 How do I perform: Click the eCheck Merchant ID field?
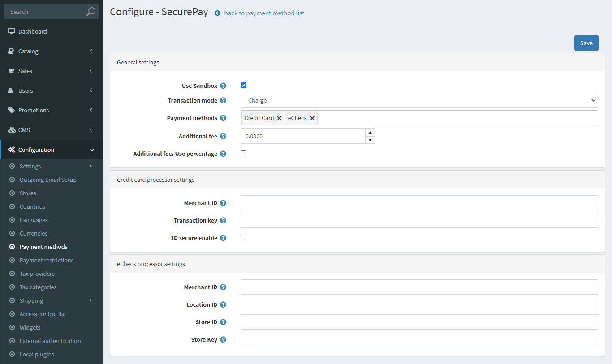419,287
